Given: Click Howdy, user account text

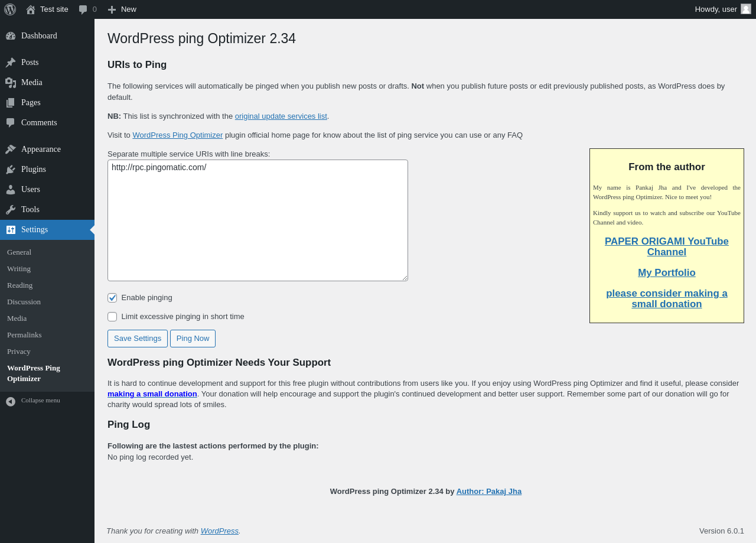Looking at the screenshot, I should [716, 9].
